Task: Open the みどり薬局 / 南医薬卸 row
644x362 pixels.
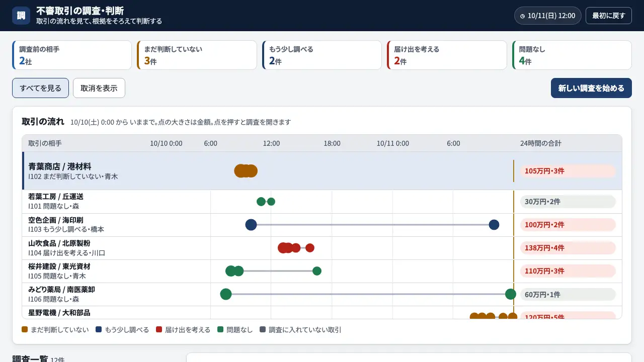Action: tap(322, 294)
